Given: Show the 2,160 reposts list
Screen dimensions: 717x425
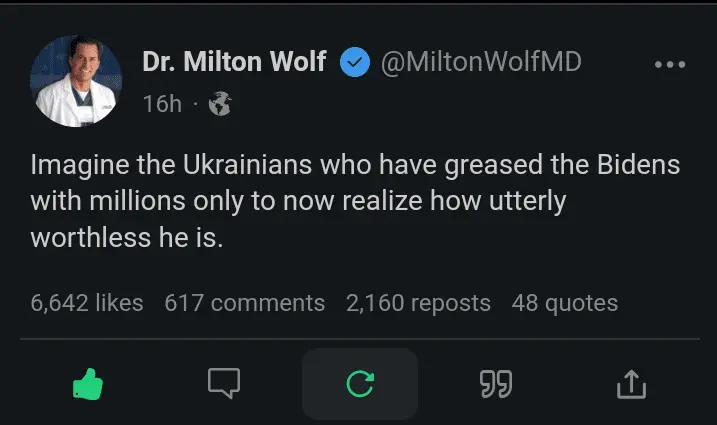Looking at the screenshot, I should (x=418, y=302).
